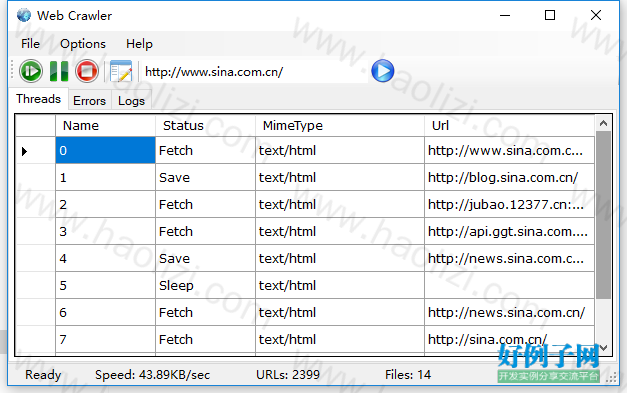
Task: Click the news.sina.com.cn/ URL cell in row 6
Action: point(509,312)
